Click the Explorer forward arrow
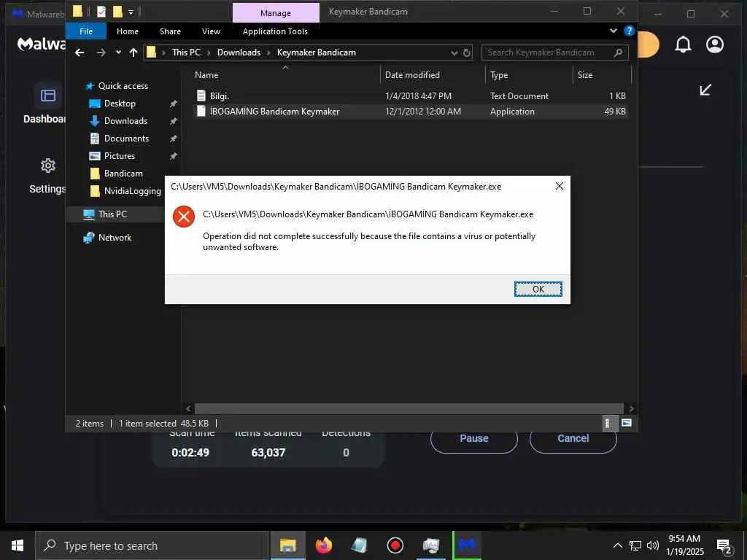 point(101,52)
